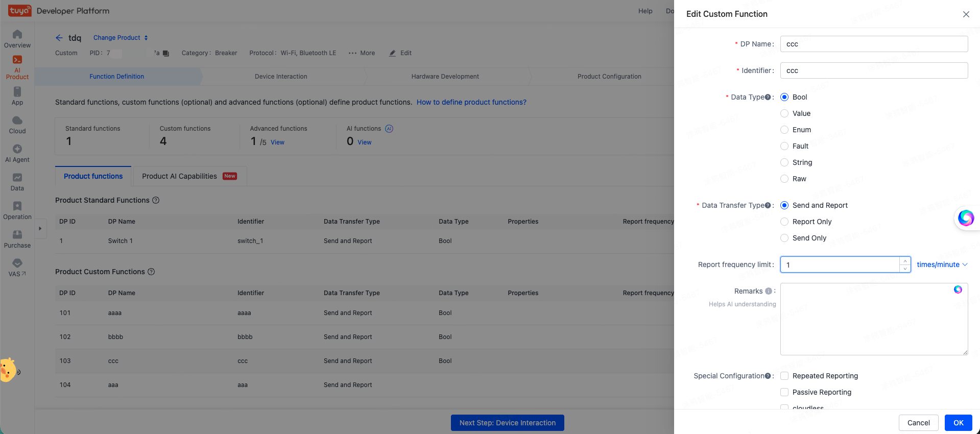Switch to Product functions tab

pyautogui.click(x=93, y=176)
